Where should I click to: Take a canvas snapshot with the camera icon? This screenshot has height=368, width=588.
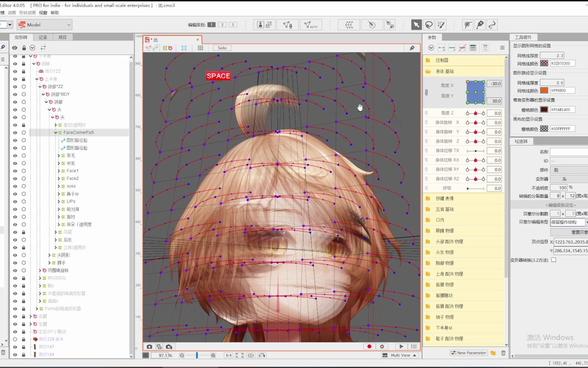coord(149,347)
